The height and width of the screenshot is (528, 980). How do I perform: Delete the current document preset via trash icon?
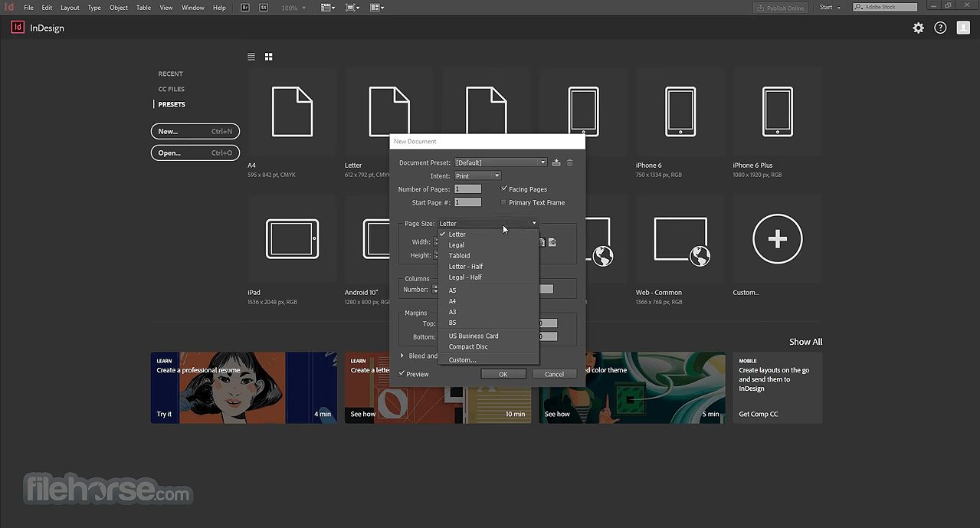(x=569, y=162)
